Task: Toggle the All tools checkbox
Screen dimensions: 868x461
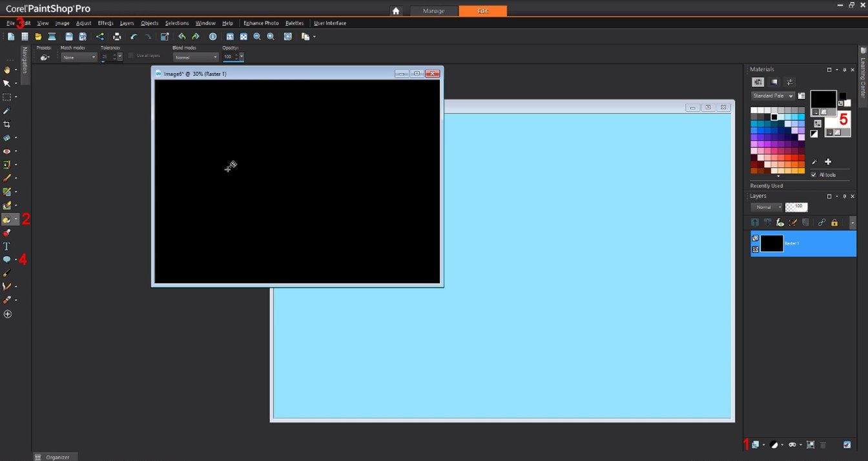Action: click(814, 175)
